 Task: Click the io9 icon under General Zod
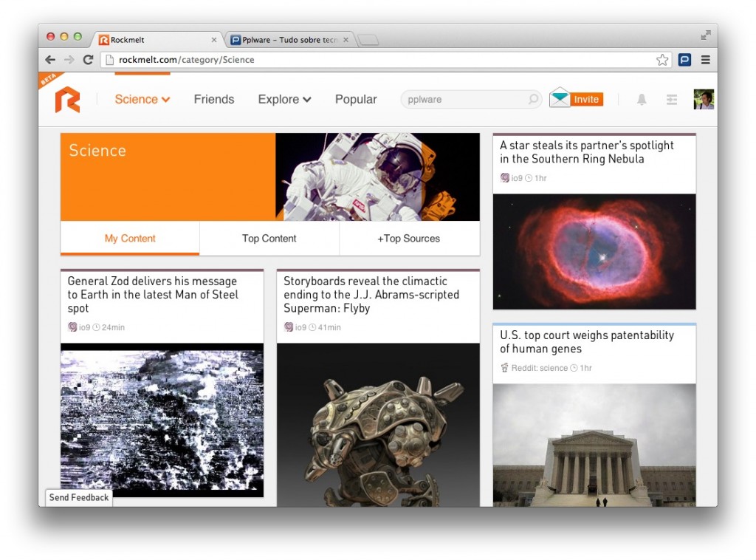coord(72,327)
